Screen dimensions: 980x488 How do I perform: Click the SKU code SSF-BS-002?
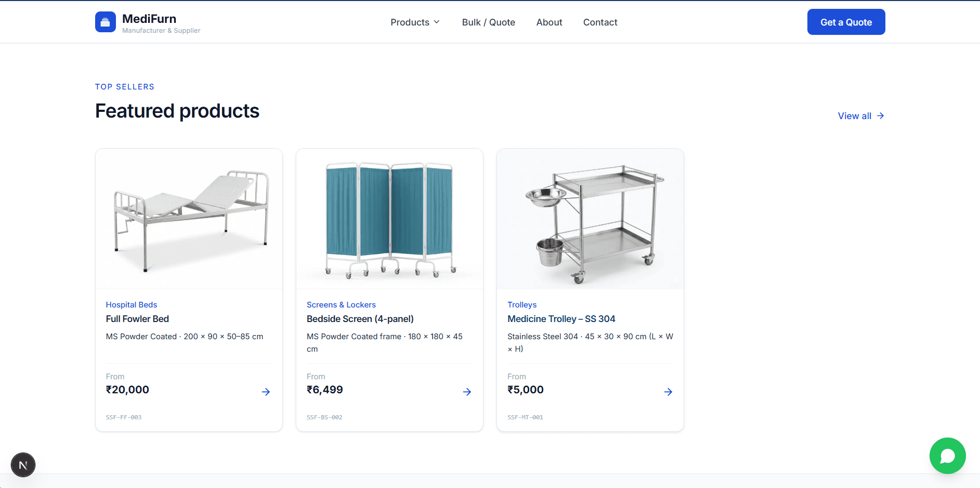(324, 417)
